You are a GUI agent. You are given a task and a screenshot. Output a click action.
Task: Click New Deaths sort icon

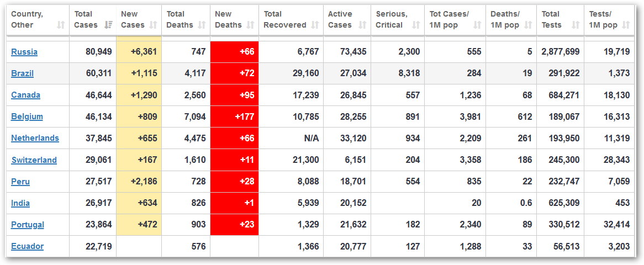pyautogui.click(x=251, y=25)
